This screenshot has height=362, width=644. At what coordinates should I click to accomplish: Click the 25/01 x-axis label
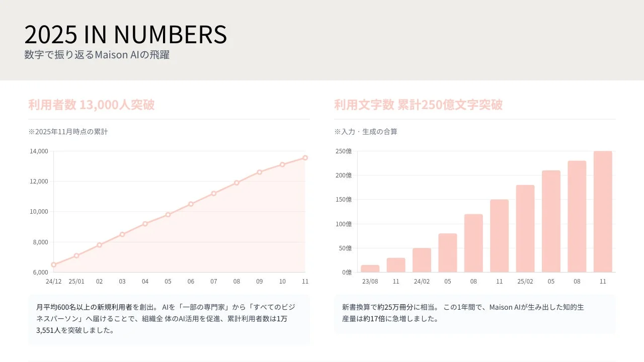pyautogui.click(x=76, y=282)
